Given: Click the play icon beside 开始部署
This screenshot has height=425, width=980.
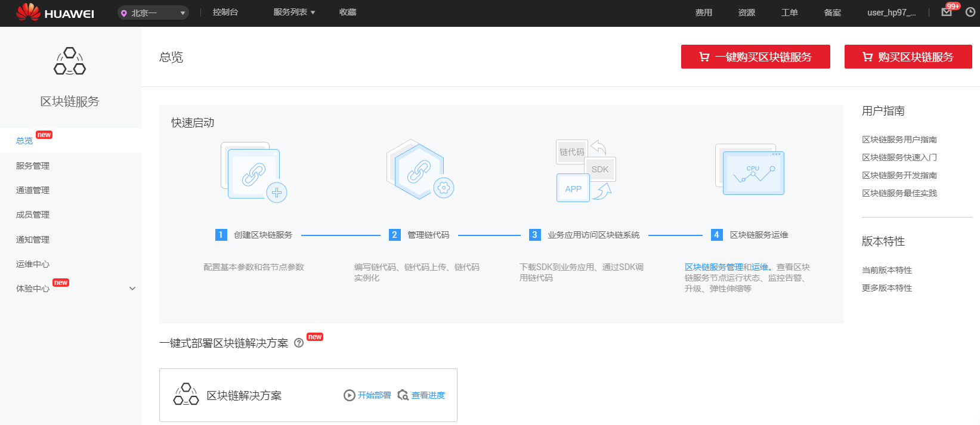Looking at the screenshot, I should [350, 395].
